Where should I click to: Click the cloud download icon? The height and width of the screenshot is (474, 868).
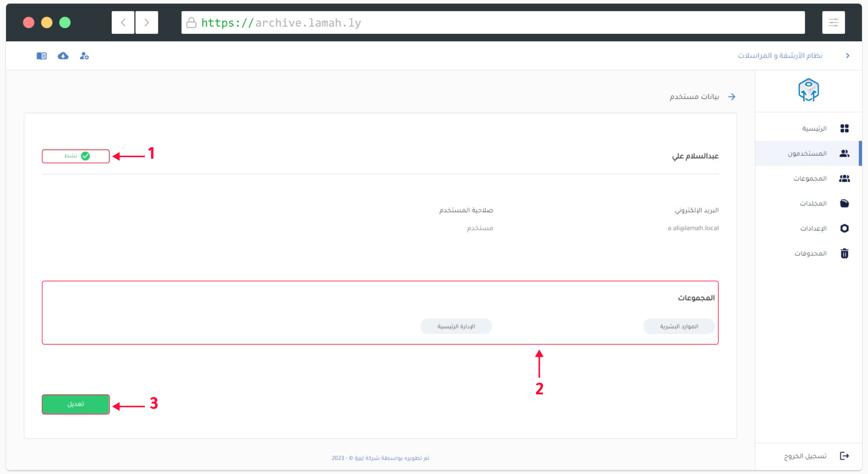coord(63,56)
